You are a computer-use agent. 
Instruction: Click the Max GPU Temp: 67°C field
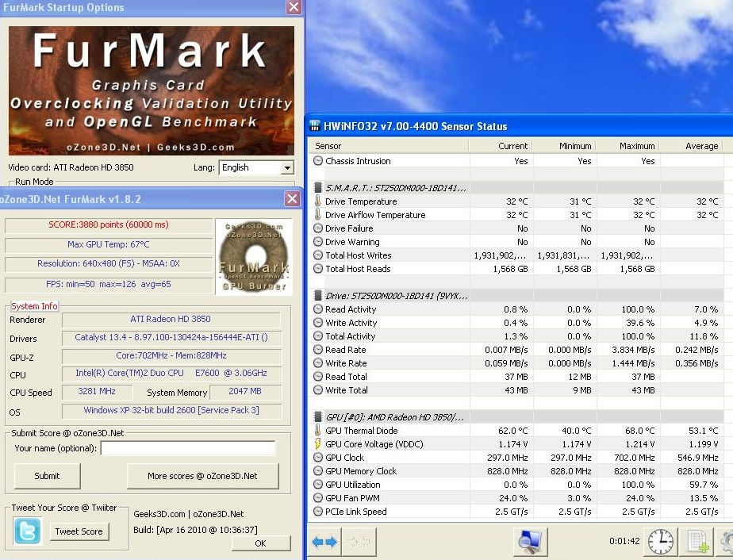[109, 244]
